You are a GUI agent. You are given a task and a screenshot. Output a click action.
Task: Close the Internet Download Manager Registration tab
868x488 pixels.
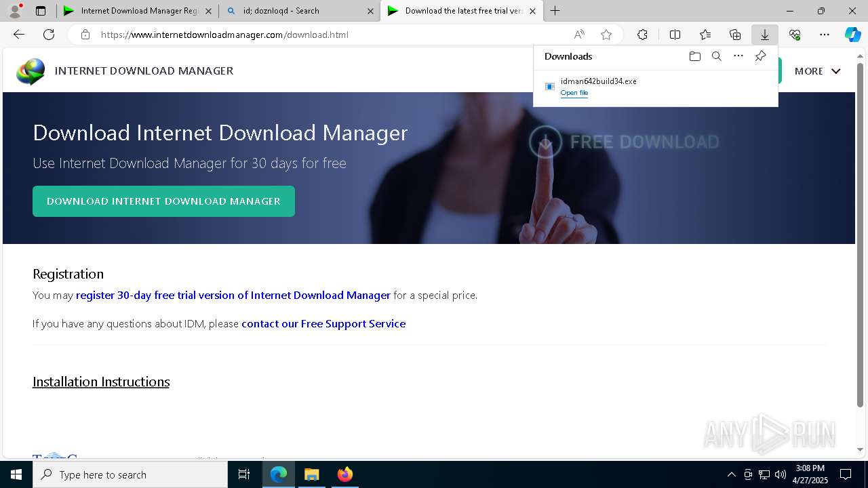(208, 11)
